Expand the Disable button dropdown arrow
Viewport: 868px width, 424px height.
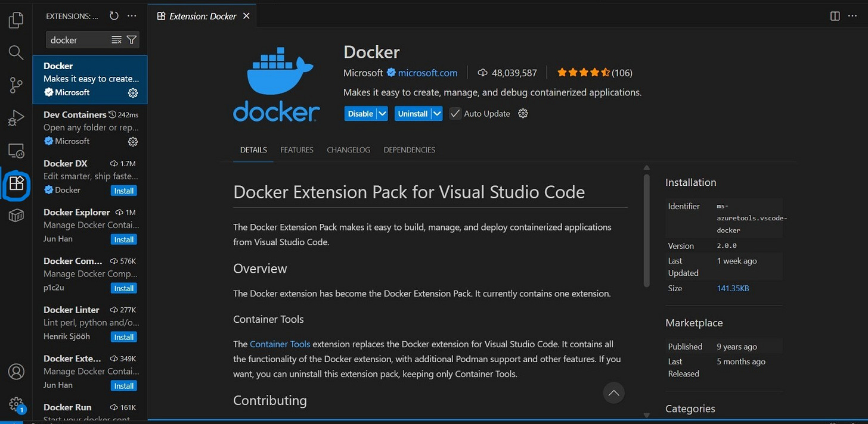coord(382,113)
